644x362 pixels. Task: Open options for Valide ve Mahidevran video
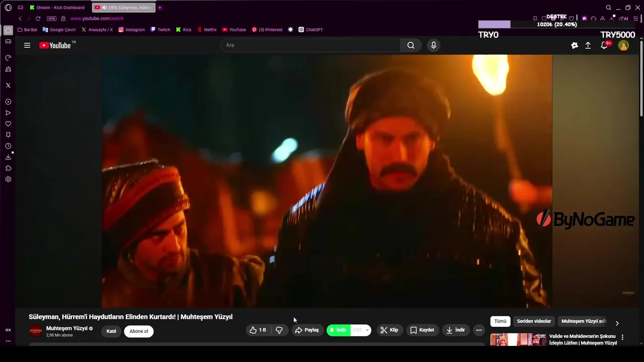[x=622, y=337]
